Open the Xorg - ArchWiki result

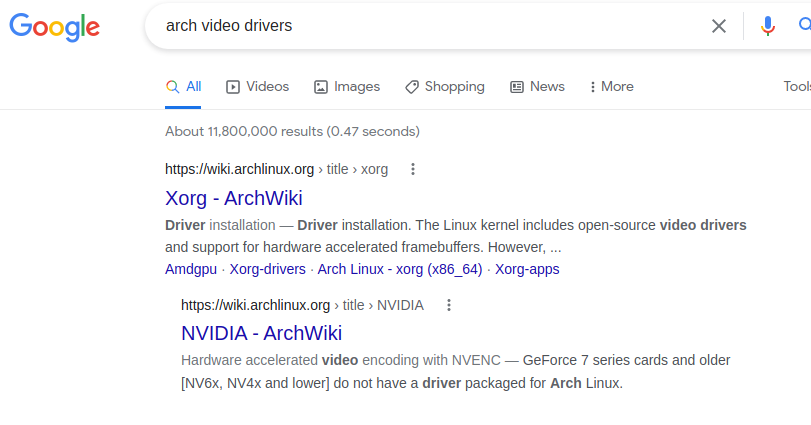(x=234, y=198)
